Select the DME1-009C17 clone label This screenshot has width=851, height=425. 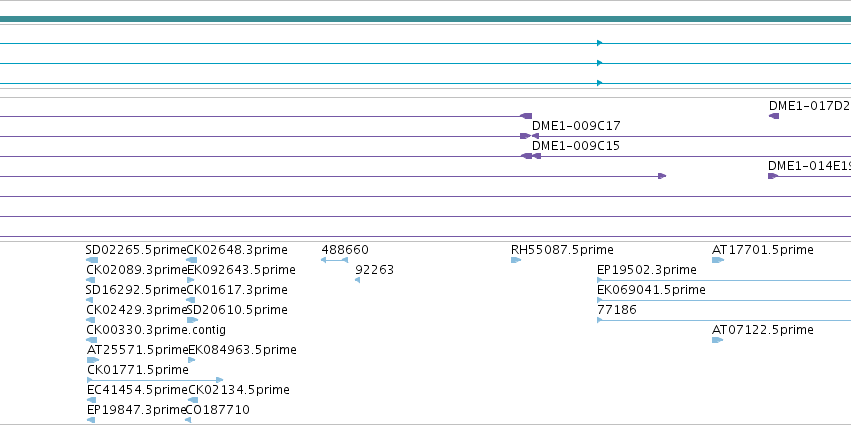click(x=576, y=126)
